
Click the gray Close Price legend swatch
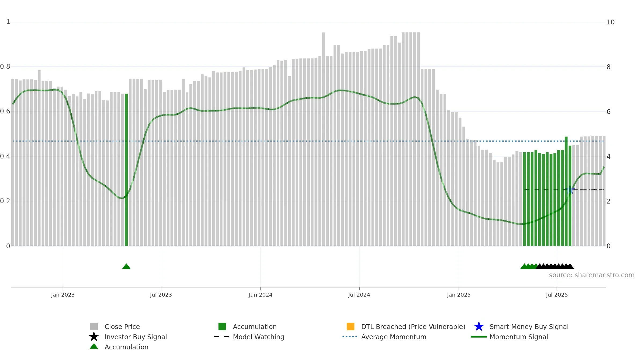[94, 327]
